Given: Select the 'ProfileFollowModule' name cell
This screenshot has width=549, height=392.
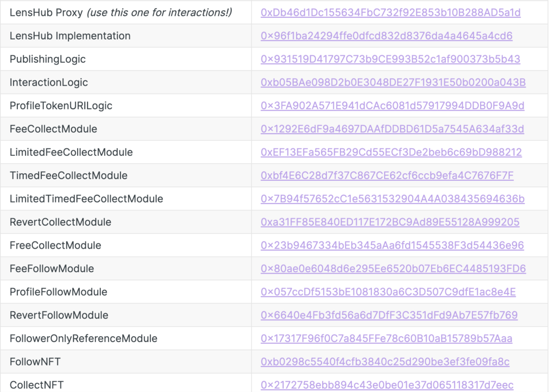Looking at the screenshot, I should point(126,292).
